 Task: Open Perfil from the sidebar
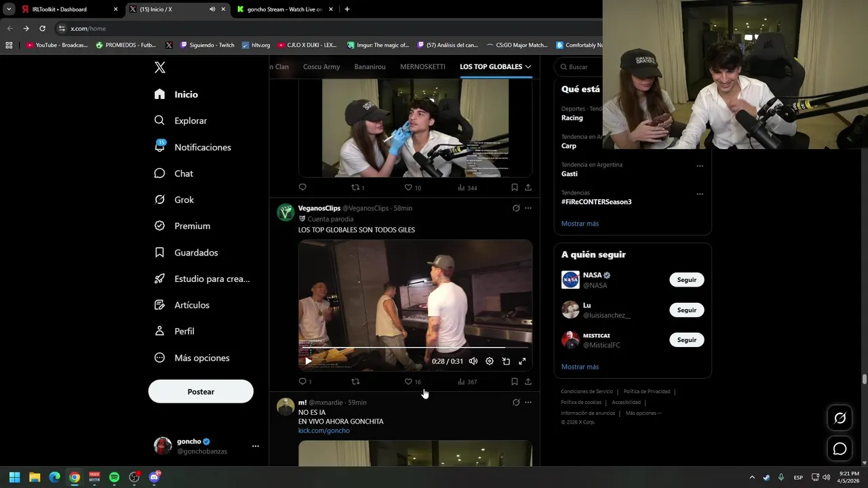[174, 331]
